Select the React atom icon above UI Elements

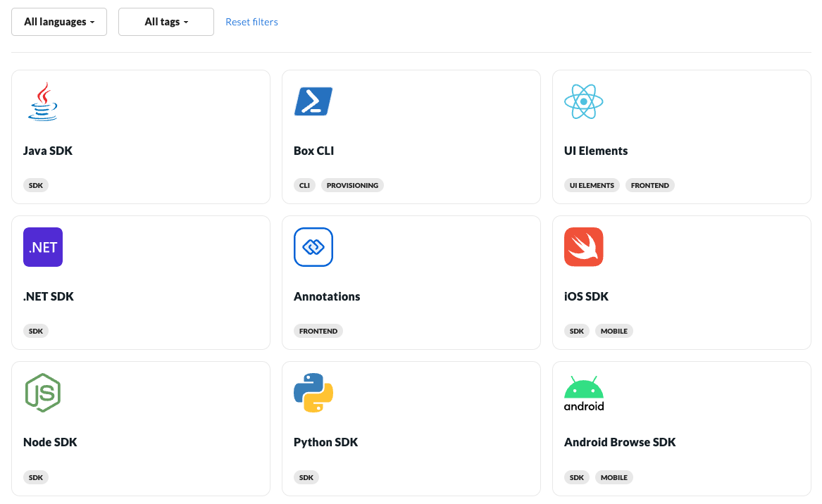point(583,101)
